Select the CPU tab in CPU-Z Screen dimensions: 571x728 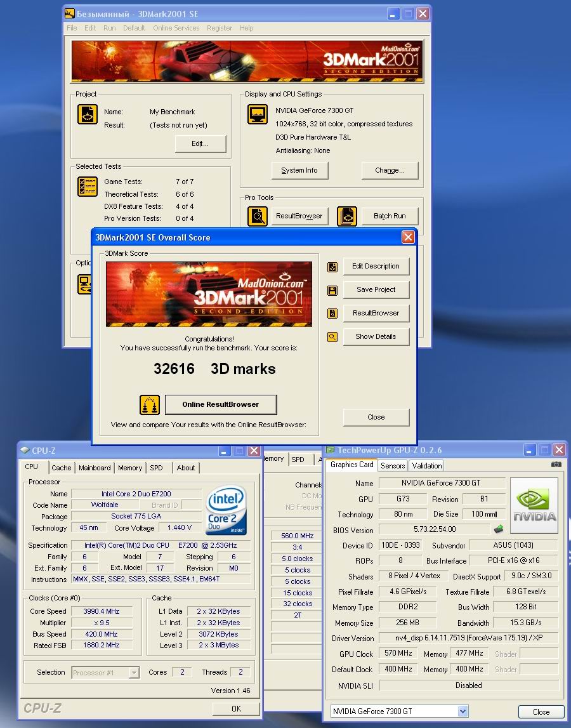pyautogui.click(x=32, y=467)
